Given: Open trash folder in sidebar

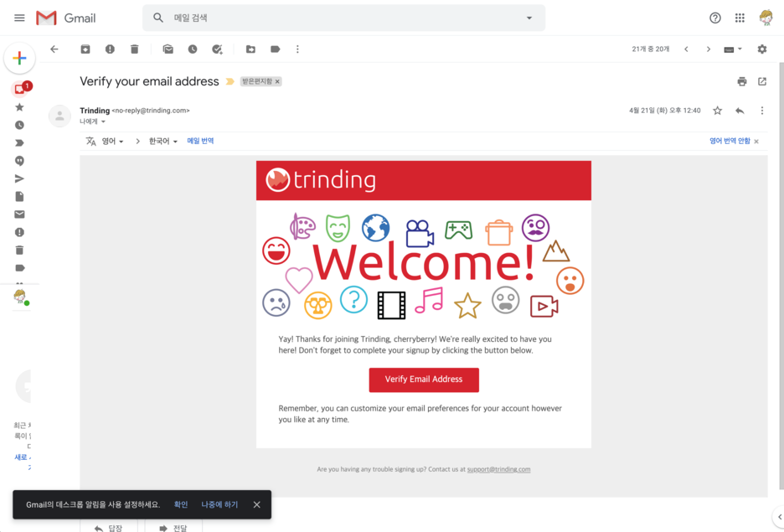Looking at the screenshot, I should point(19,250).
